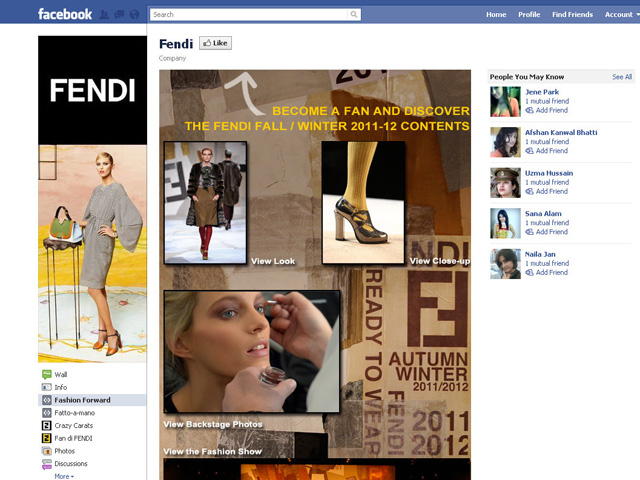Image resolution: width=640 pixels, height=480 pixels.
Task: Click Afshan Kanwal Bhatti's profile photo
Action: [x=505, y=142]
